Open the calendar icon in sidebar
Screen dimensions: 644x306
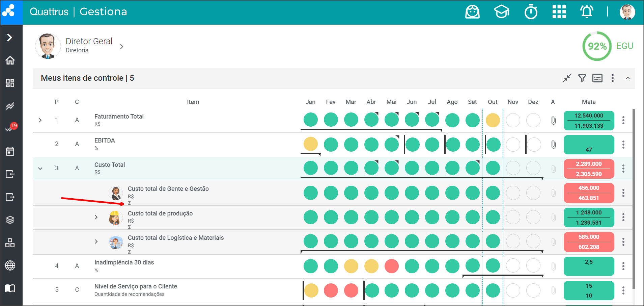(x=10, y=151)
